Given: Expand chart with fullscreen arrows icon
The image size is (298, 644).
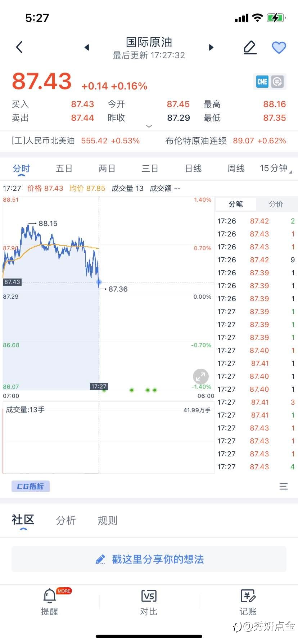Looking at the screenshot, I should pos(201,377).
